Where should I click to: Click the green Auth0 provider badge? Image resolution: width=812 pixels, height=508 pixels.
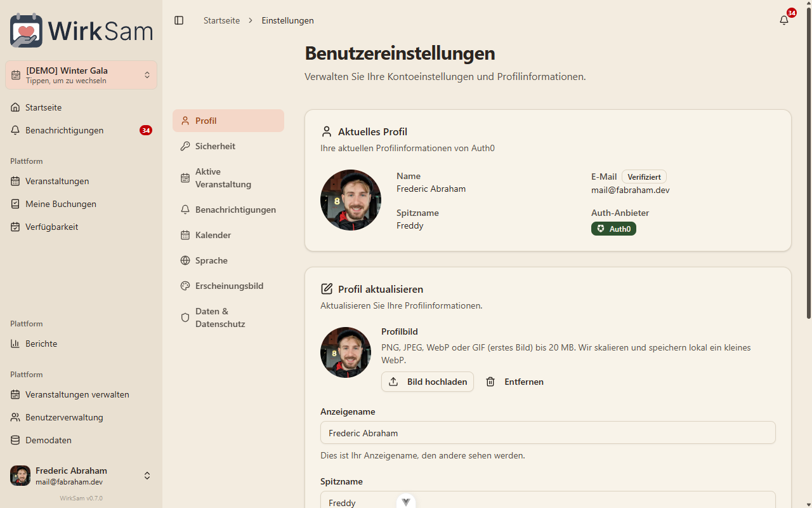pyautogui.click(x=613, y=229)
